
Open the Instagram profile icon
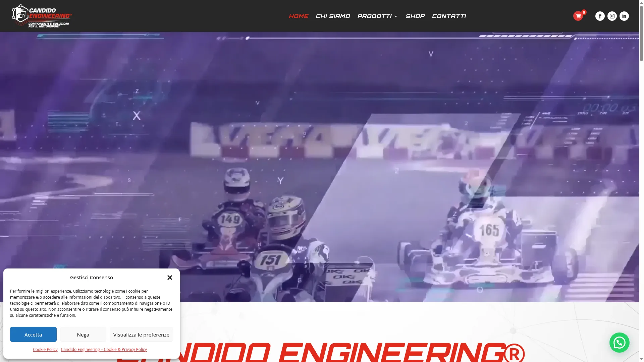[612, 16]
